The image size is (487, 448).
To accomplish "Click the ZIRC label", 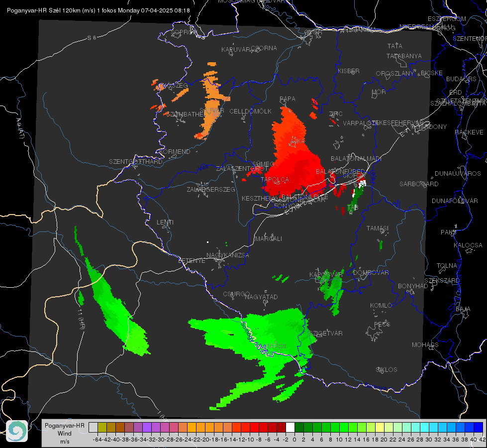I will pyautogui.click(x=336, y=114).
